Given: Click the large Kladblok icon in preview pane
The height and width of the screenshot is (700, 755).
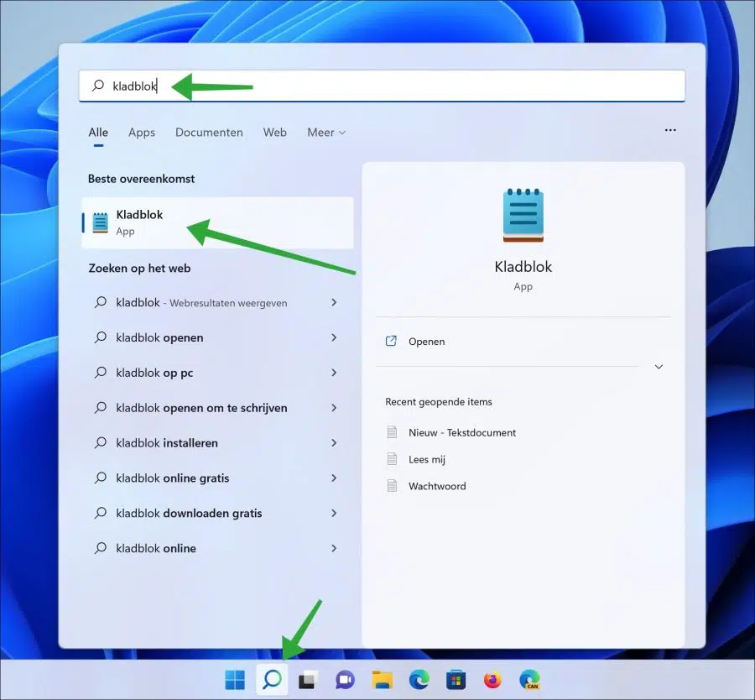Looking at the screenshot, I should point(523,215).
